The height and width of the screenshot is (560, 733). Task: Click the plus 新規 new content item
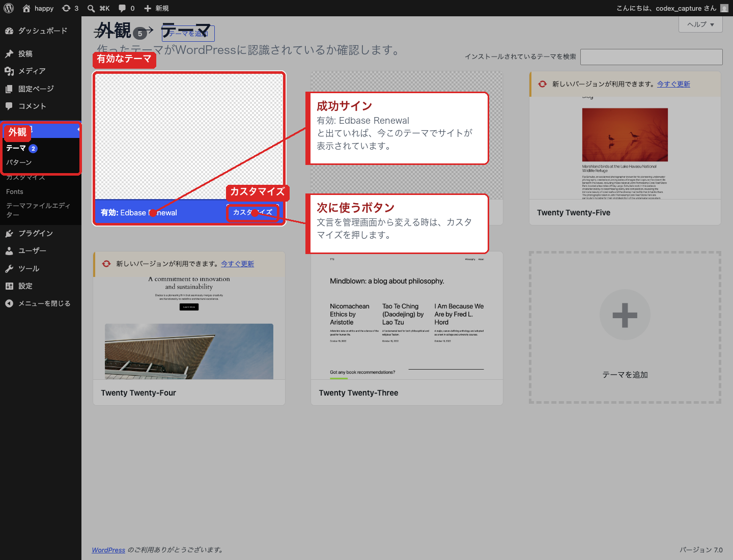click(156, 8)
